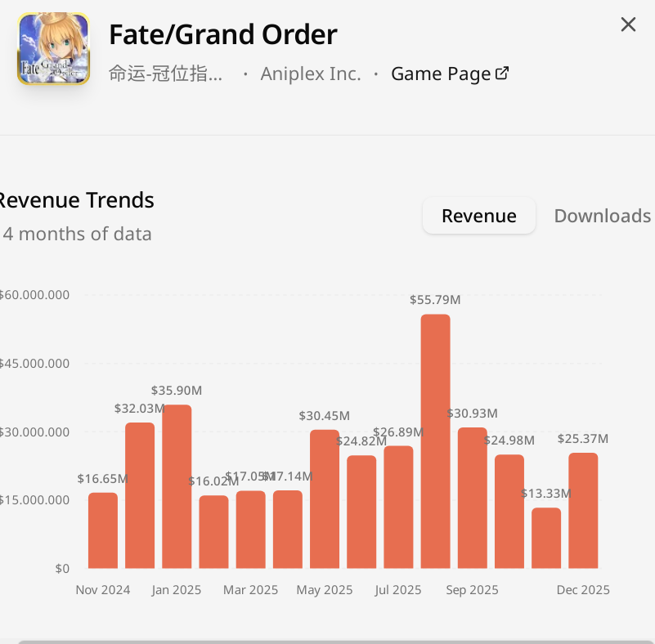Click the Fate/Grand Order title
The width and height of the screenshot is (655, 644).
click(223, 34)
